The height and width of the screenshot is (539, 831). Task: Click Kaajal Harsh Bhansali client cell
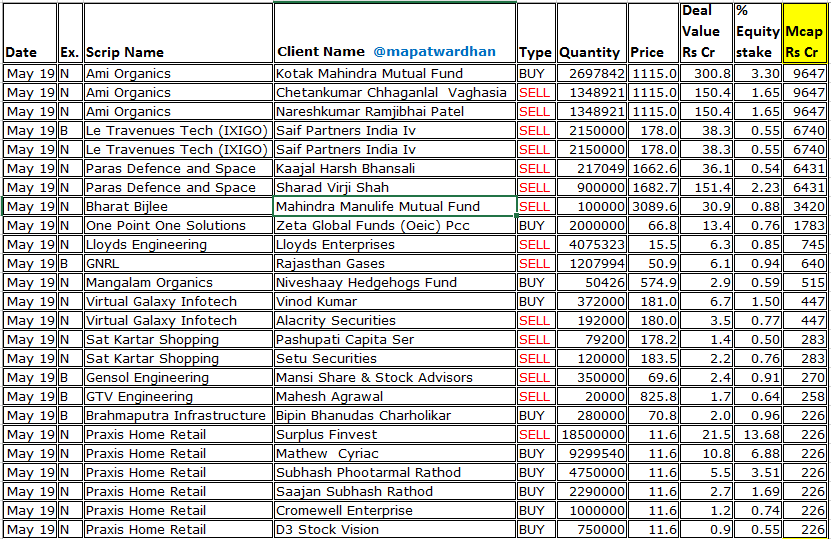coord(395,169)
